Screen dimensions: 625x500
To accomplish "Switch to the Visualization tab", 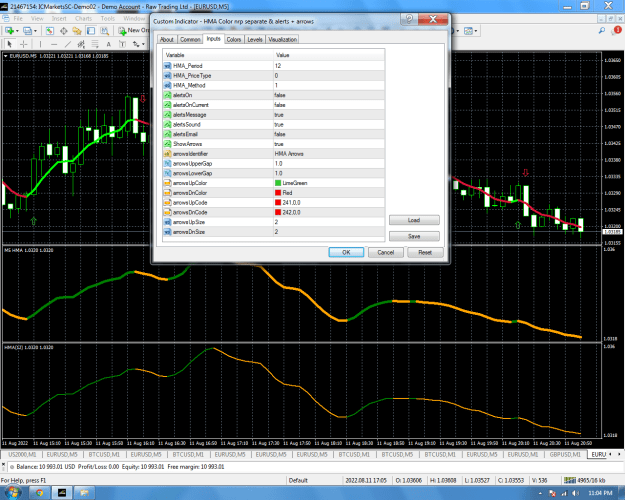I will pyautogui.click(x=282, y=39).
